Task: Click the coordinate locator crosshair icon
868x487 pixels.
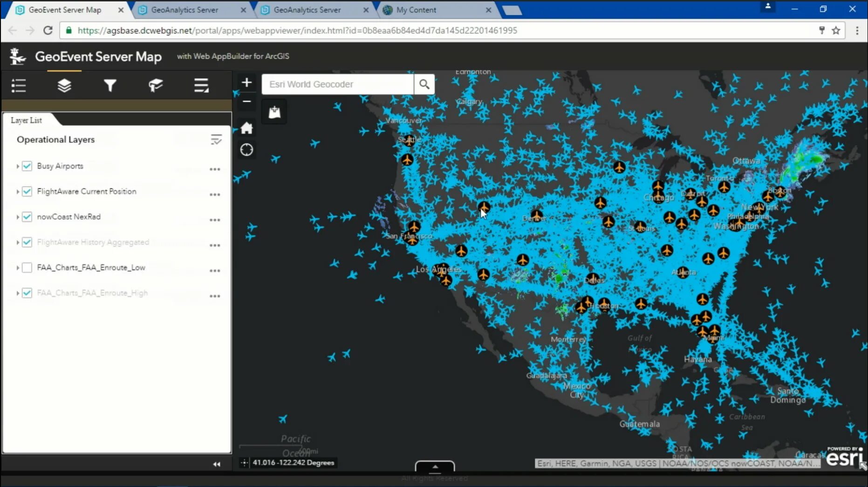Action: point(244,463)
